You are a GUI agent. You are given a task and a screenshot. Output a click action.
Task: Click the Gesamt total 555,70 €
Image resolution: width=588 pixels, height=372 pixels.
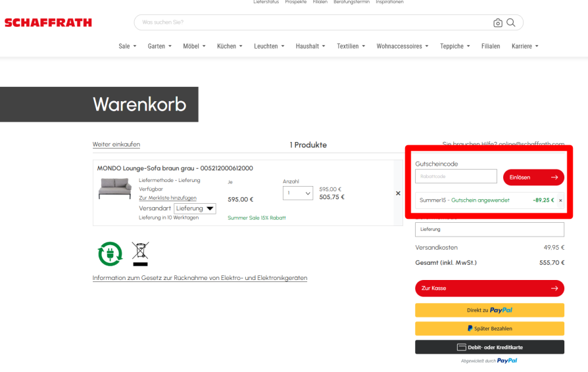click(x=552, y=263)
